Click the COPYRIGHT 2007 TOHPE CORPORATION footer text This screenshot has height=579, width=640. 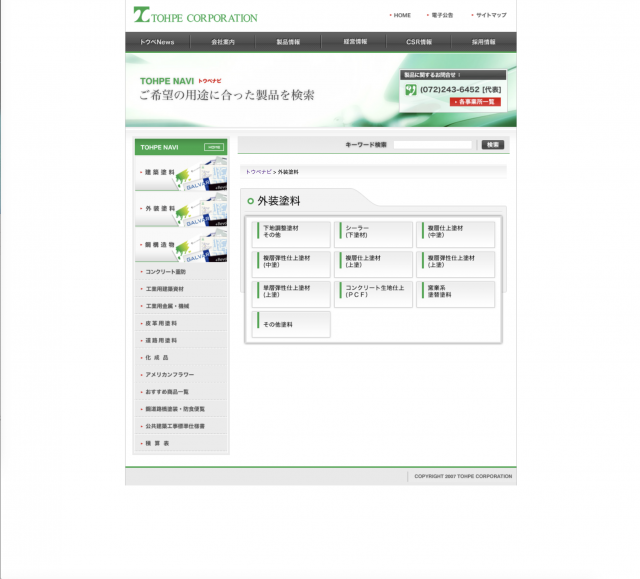click(463, 476)
